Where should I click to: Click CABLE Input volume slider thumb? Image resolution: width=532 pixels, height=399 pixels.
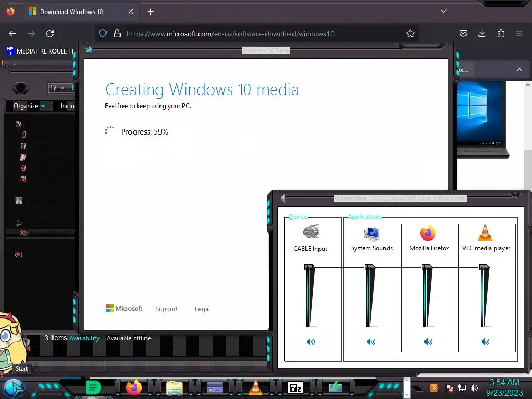(x=310, y=268)
